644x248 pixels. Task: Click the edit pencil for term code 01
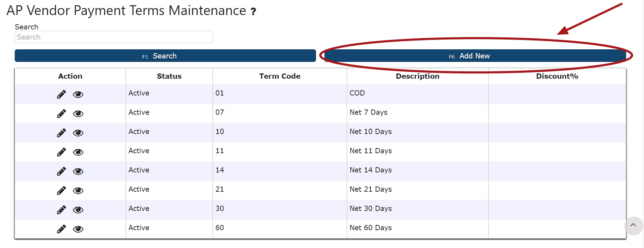pos(61,94)
